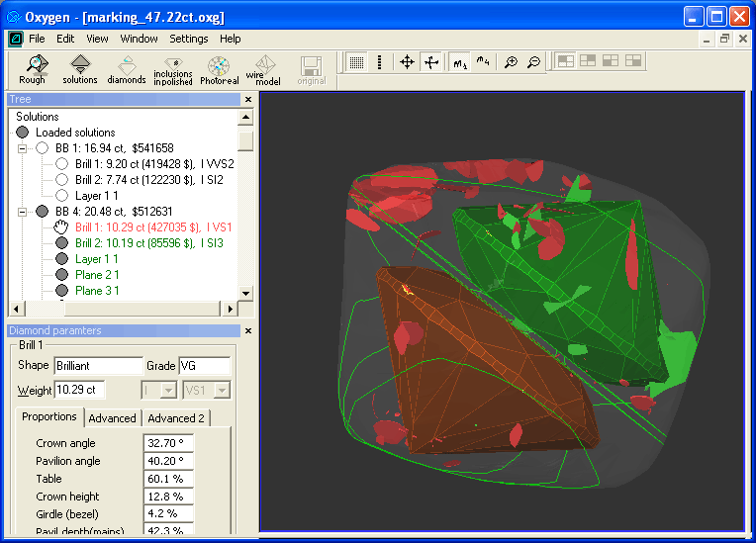Click the zoom in magnifier icon
This screenshot has height=543, width=756.
pos(511,62)
